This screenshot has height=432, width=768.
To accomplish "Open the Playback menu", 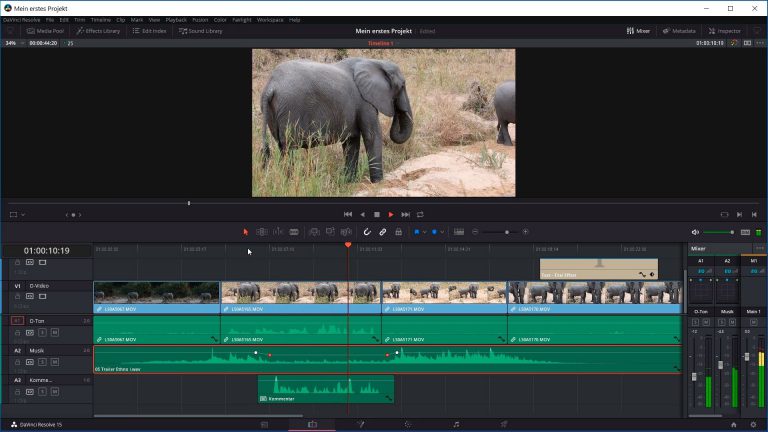I will point(176,20).
